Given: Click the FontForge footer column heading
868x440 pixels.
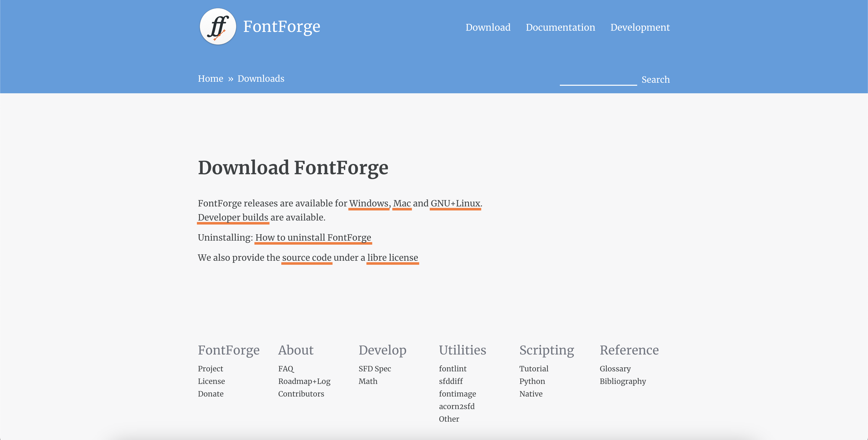Looking at the screenshot, I should [x=229, y=350].
